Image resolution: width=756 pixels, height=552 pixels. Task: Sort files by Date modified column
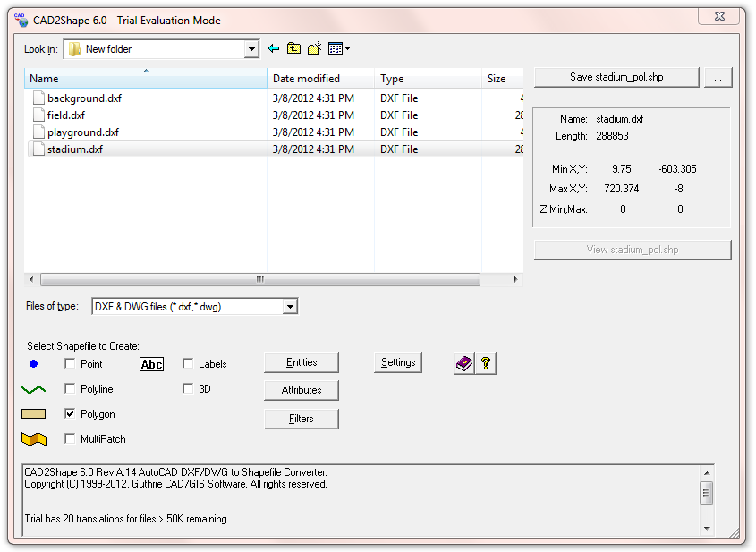click(x=320, y=78)
